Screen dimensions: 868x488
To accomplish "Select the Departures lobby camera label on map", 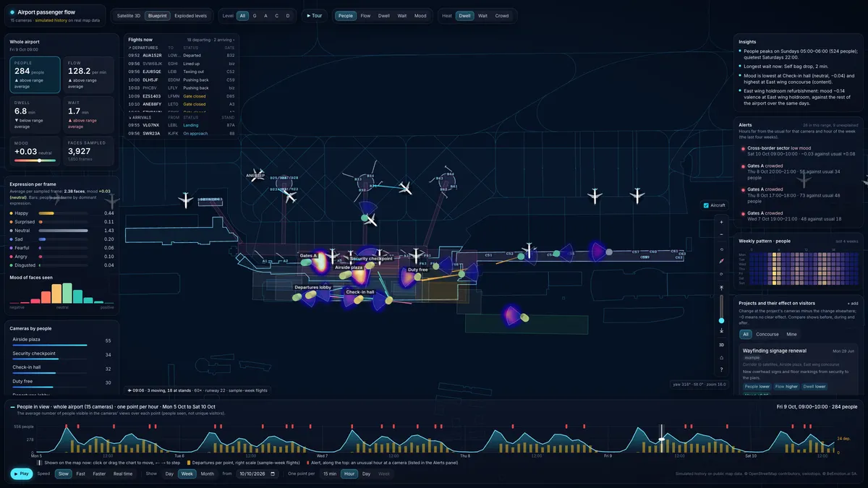I will coord(312,287).
